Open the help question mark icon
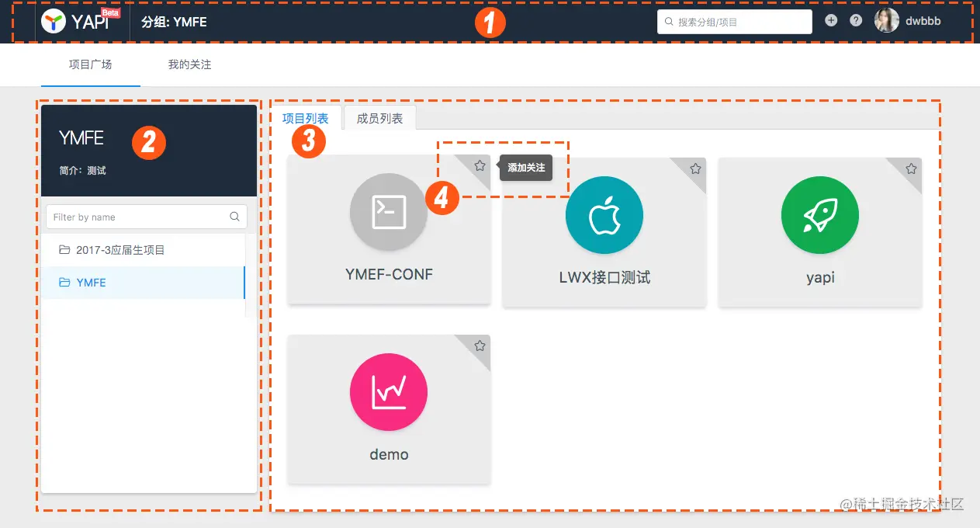980x528 pixels. pos(855,20)
